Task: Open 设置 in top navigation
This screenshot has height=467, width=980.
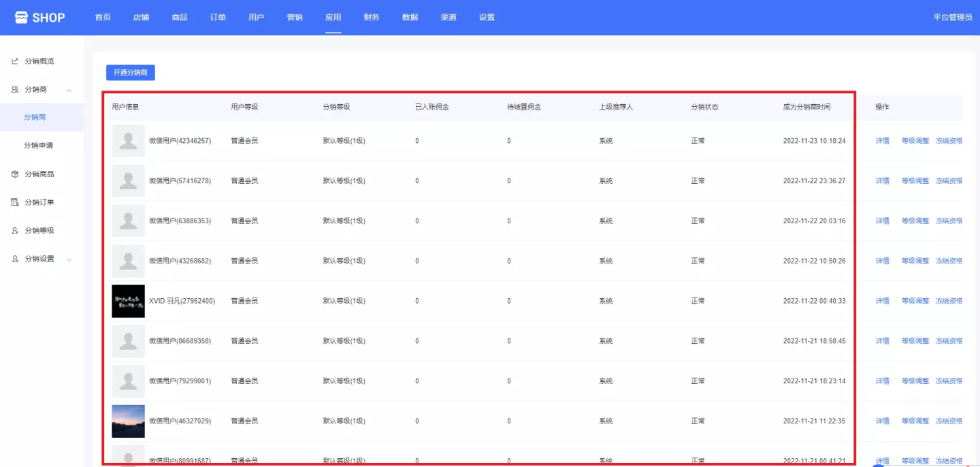Action: pyautogui.click(x=487, y=18)
